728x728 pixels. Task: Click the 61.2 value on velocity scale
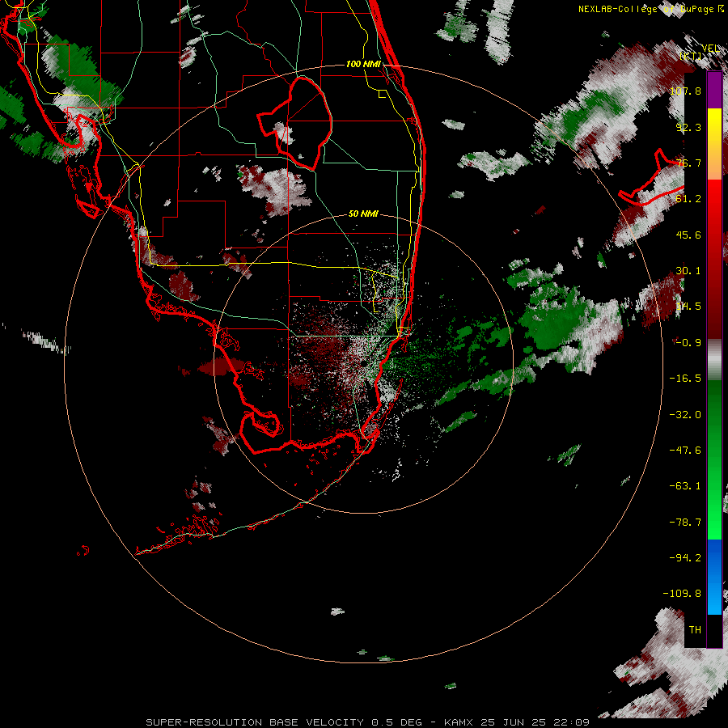[688, 199]
